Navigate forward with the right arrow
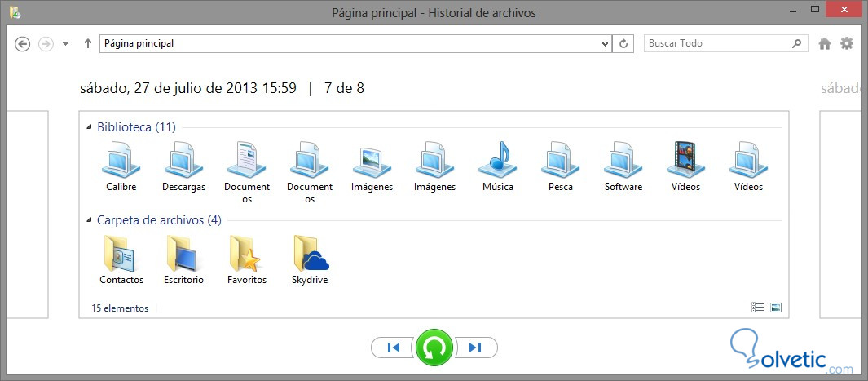This screenshot has width=868, height=381. coord(46,44)
